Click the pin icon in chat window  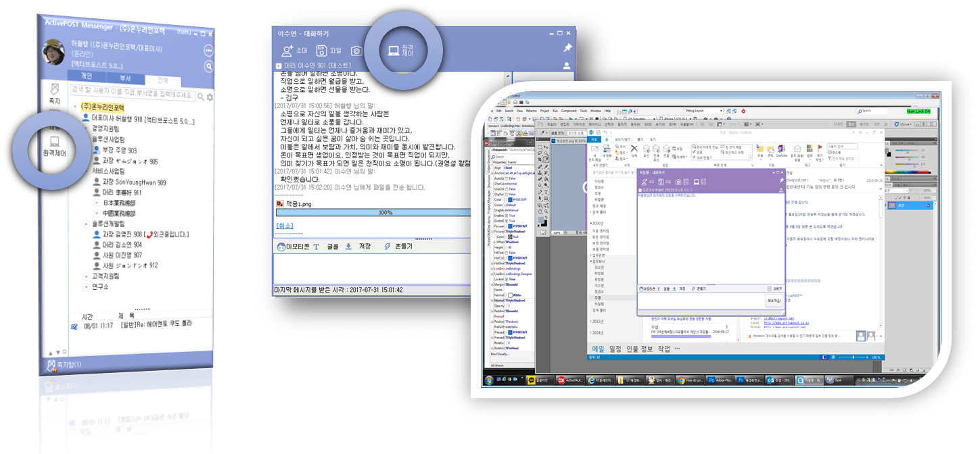tap(567, 49)
